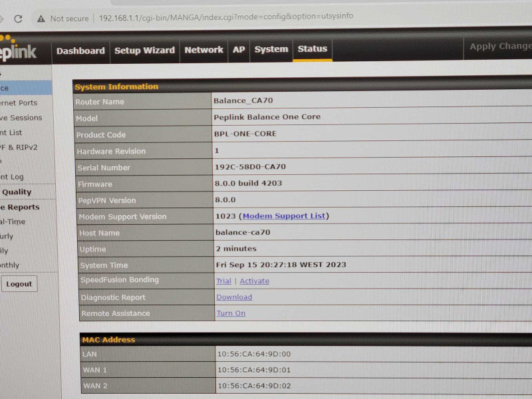The image size is (532, 399).
Task: Open Hourly usage report
Action: pyautogui.click(x=7, y=236)
